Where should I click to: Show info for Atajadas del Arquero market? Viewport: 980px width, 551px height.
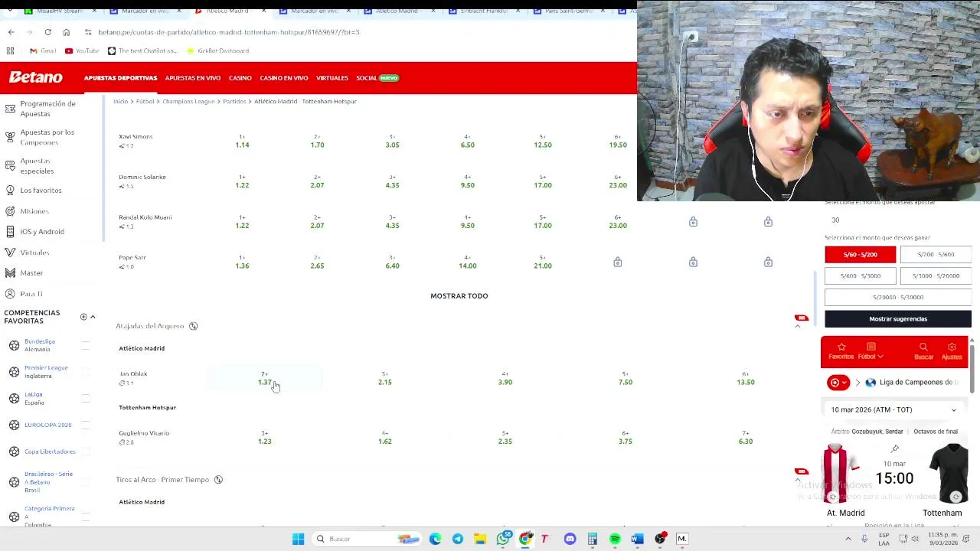click(x=194, y=326)
